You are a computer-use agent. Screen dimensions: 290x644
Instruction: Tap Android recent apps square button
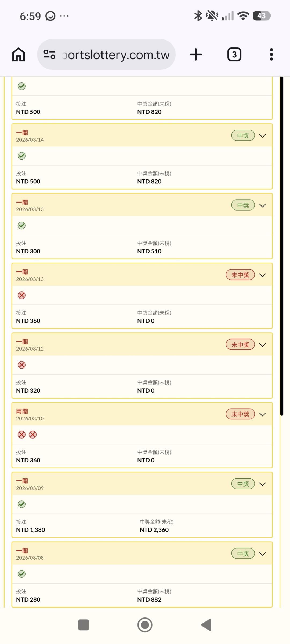tap(84, 625)
